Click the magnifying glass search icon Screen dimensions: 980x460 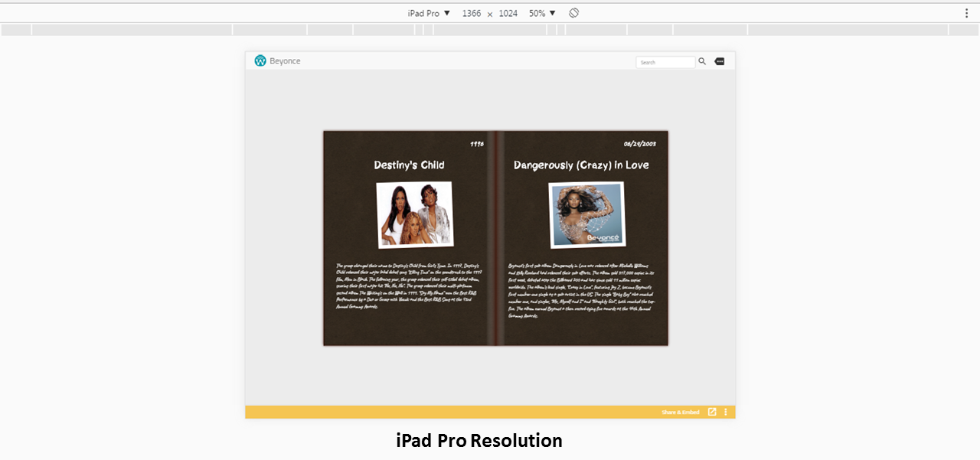click(x=702, y=61)
